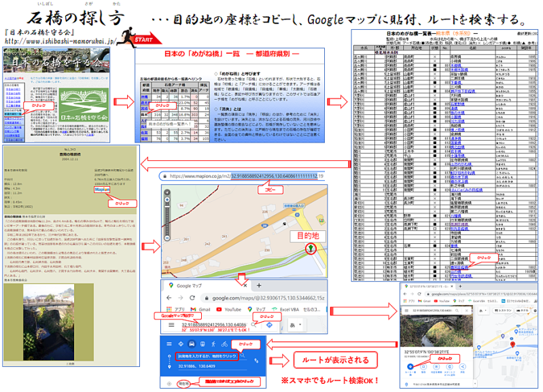Image resolution: width=543 pixels, height=392 pixels.
Task: Click blue ルート・乗換 circle on place page
Action: click(410, 366)
